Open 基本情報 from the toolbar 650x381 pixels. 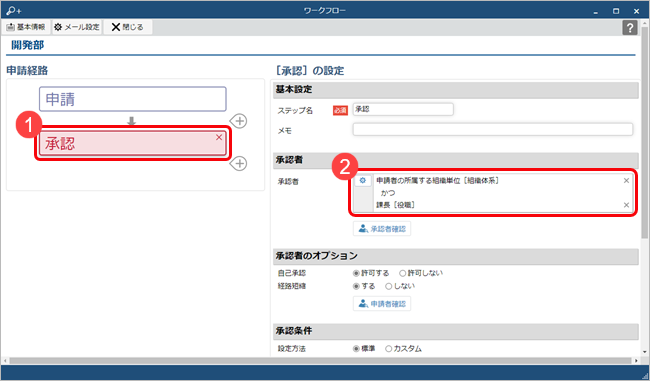pyautogui.click(x=26, y=27)
